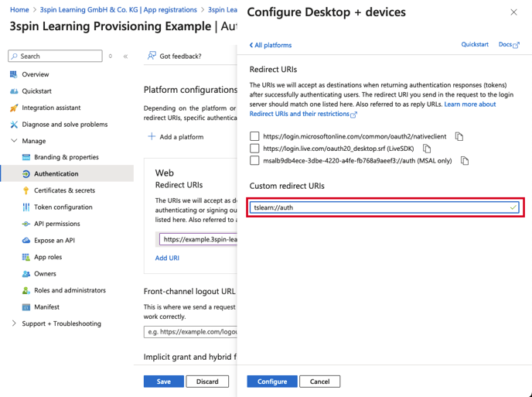Check the login.microsoftonline.com nativeclient checkbox
The width and height of the screenshot is (532, 397).
point(254,136)
